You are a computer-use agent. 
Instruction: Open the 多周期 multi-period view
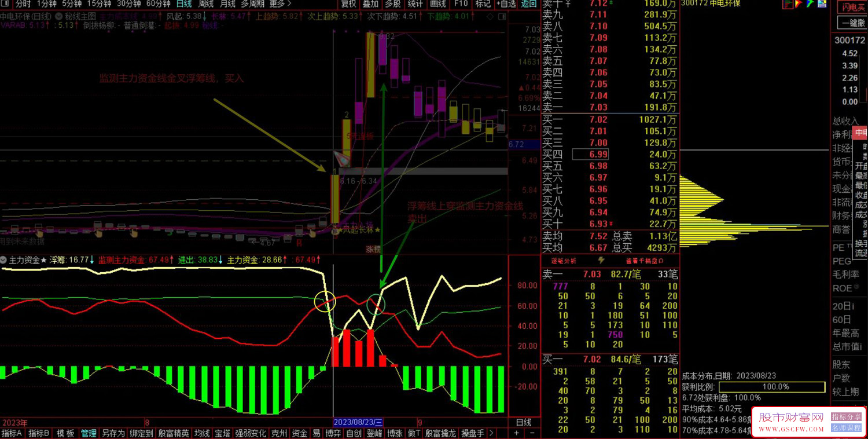253,4
